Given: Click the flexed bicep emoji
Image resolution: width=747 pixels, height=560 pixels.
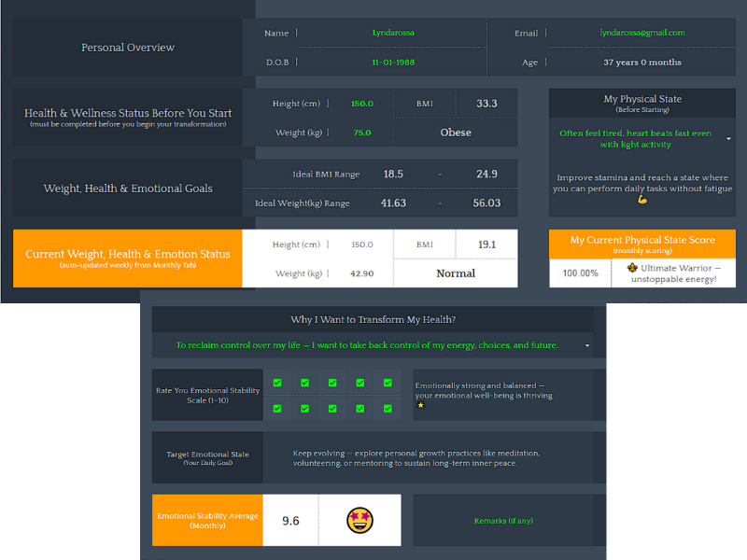Looking at the screenshot, I should [x=641, y=200].
